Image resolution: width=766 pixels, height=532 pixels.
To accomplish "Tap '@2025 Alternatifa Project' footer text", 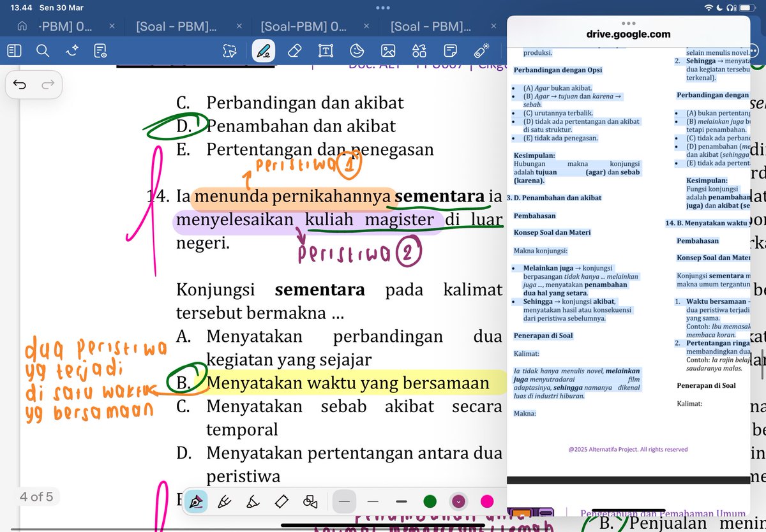I will pyautogui.click(x=628, y=449).
